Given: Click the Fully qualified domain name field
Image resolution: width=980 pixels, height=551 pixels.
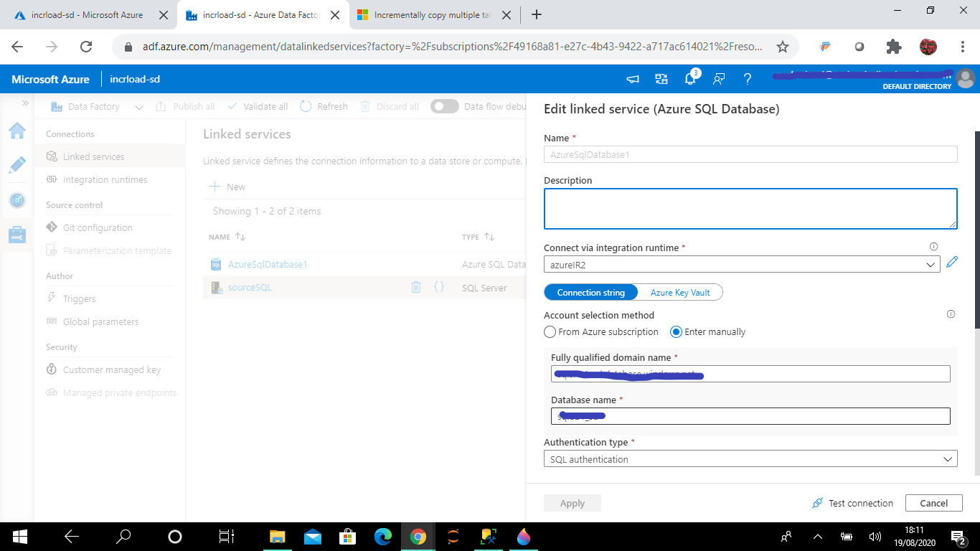Looking at the screenshot, I should coord(750,374).
